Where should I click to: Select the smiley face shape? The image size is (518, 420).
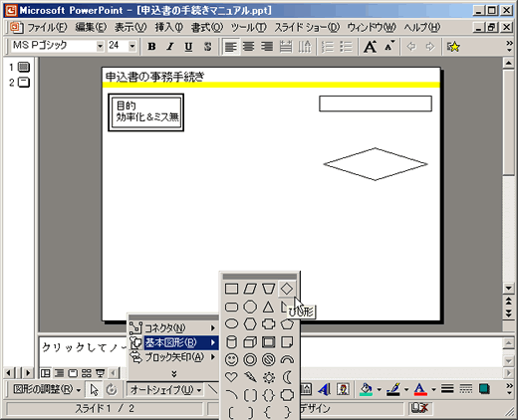pos(231,359)
